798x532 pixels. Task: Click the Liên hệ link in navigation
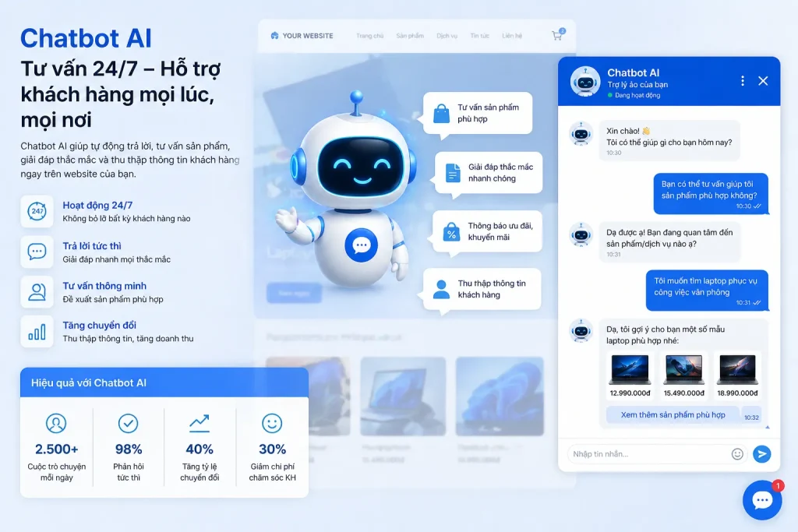[x=513, y=35]
